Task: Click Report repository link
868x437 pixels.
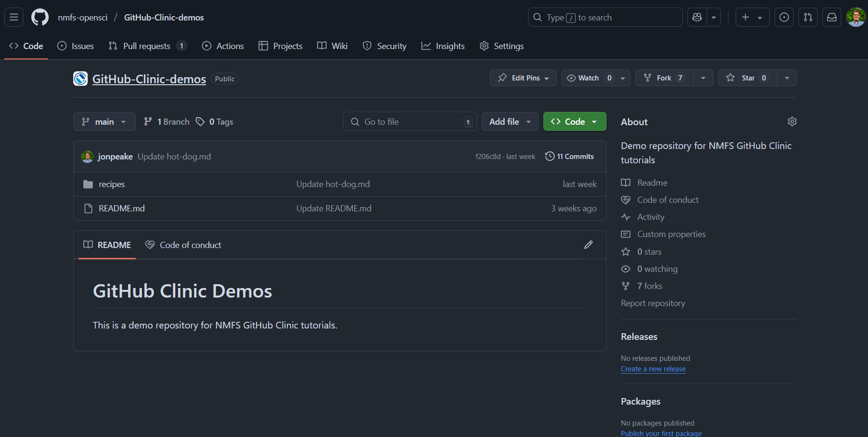Action: 653,303
